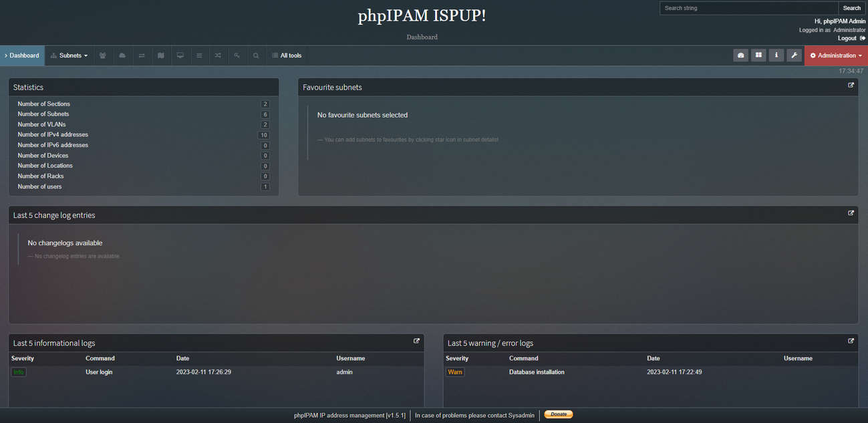Select the "Number of Sections" row
The image size is (868, 423).
click(144, 104)
